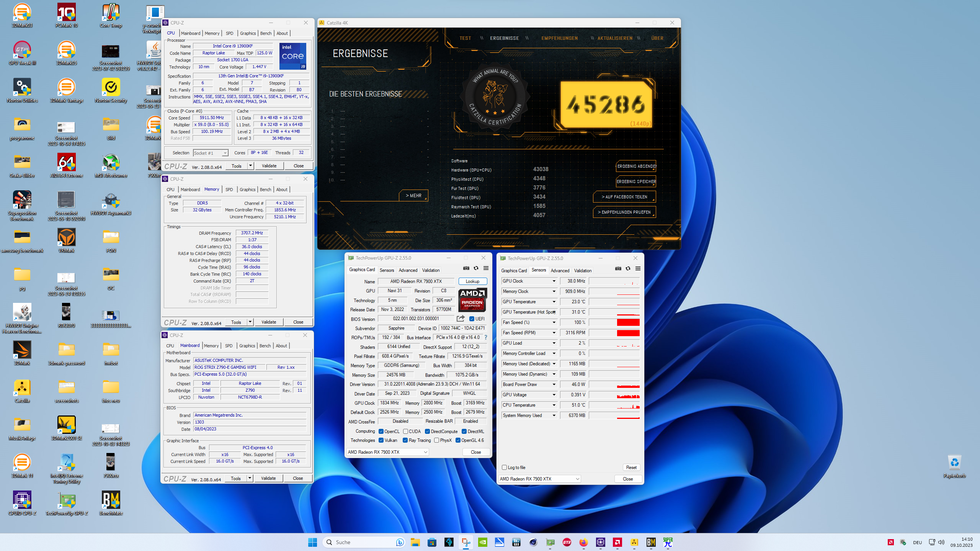Open the Papierkorb recycle bin
Image resolution: width=980 pixels, height=551 pixels.
click(x=954, y=466)
